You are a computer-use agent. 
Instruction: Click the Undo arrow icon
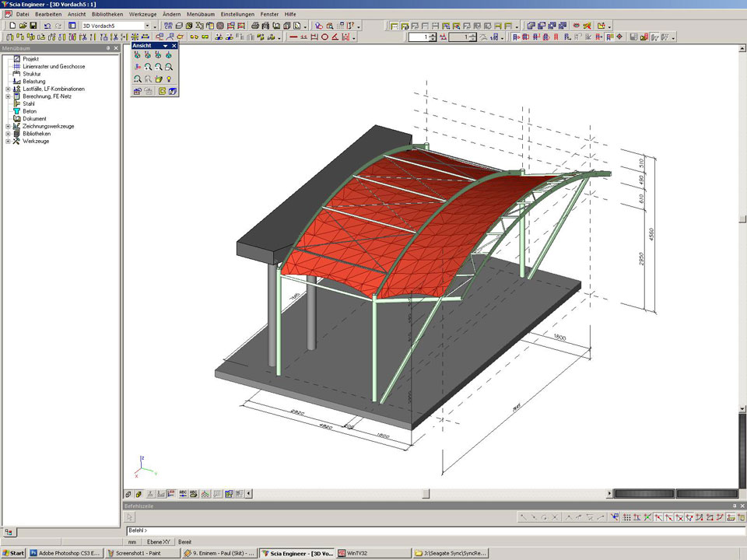[47, 26]
